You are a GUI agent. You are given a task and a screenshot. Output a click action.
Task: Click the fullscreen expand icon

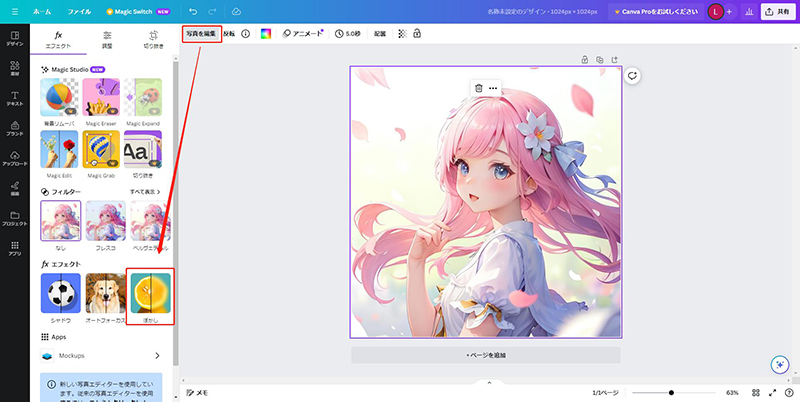click(772, 393)
